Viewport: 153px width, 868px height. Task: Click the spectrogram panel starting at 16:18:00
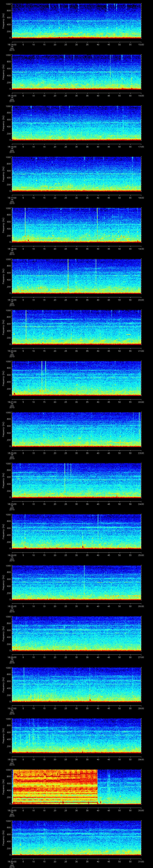(76, 225)
